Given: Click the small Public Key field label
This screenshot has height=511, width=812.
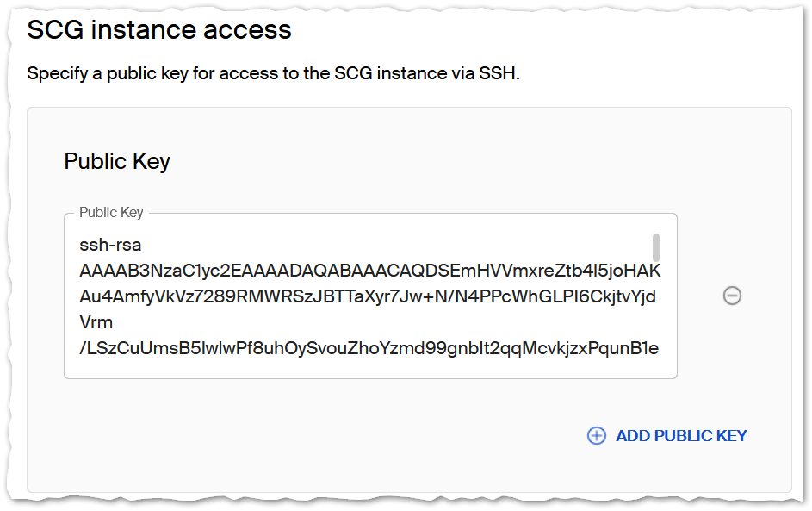Looking at the screenshot, I should [111, 212].
